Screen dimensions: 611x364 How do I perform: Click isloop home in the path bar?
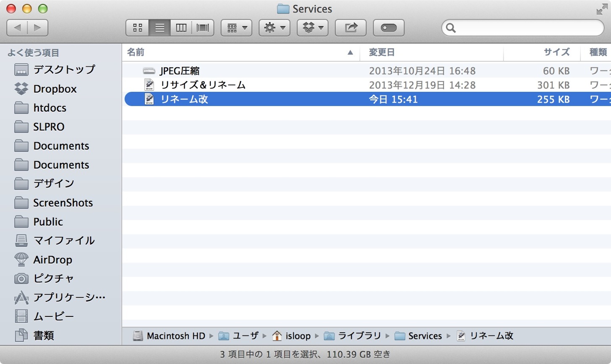pyautogui.click(x=291, y=336)
